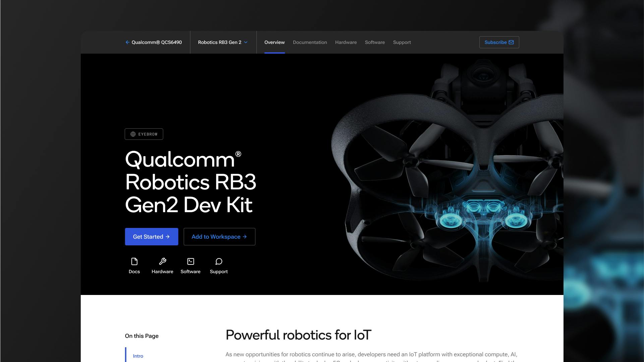644x362 pixels.
Task: Click the Support chat bubble icon
Action: pyautogui.click(x=219, y=262)
